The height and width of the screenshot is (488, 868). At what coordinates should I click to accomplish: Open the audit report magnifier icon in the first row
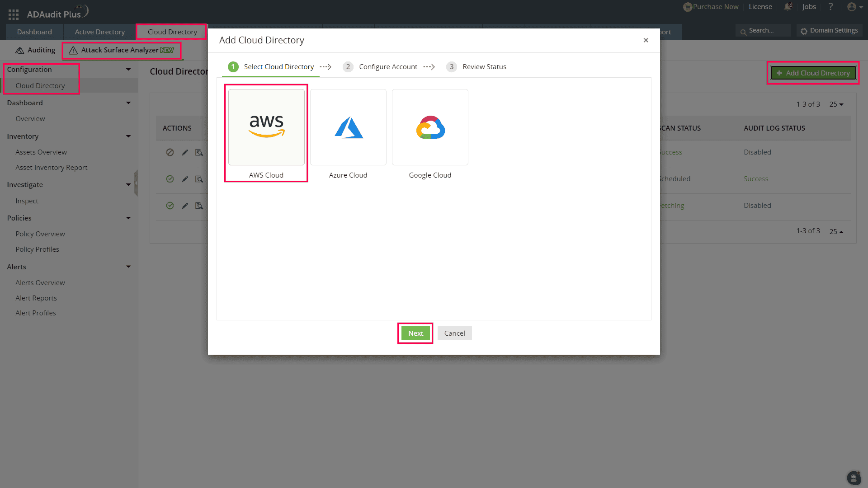pyautogui.click(x=199, y=152)
